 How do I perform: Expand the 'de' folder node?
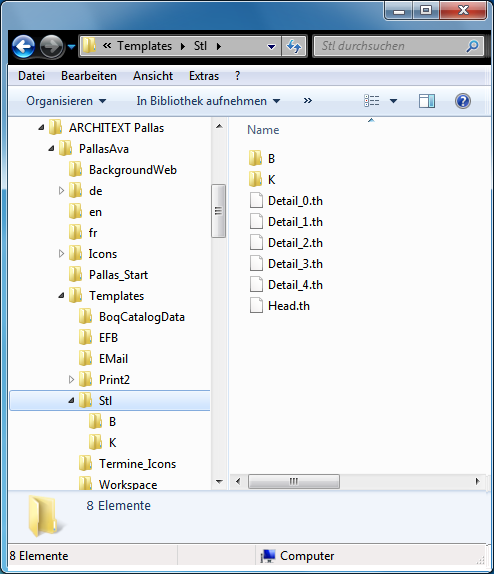[x=61, y=191]
